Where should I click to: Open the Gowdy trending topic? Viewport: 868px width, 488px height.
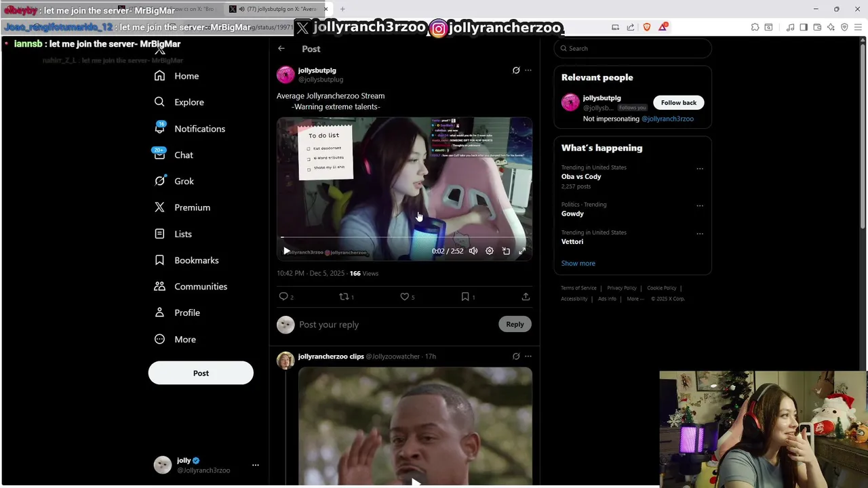(572, 213)
